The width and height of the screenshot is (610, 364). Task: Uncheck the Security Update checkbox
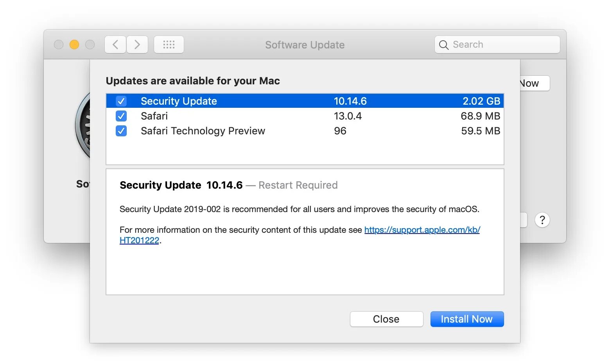pos(121,101)
